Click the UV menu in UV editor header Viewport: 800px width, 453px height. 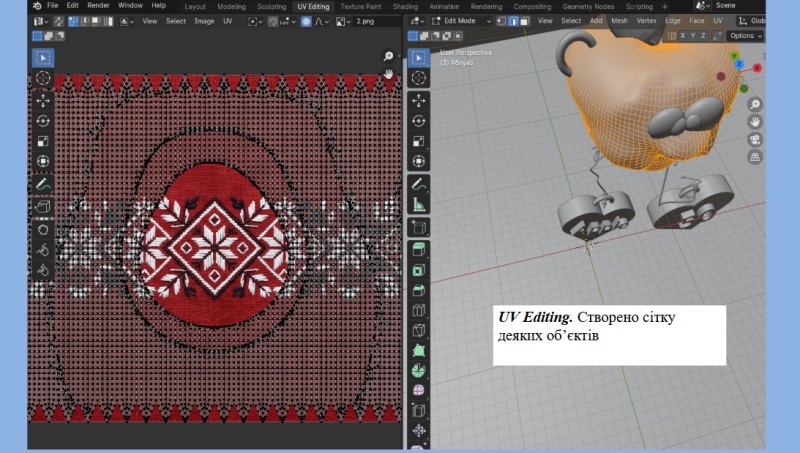coord(227,20)
